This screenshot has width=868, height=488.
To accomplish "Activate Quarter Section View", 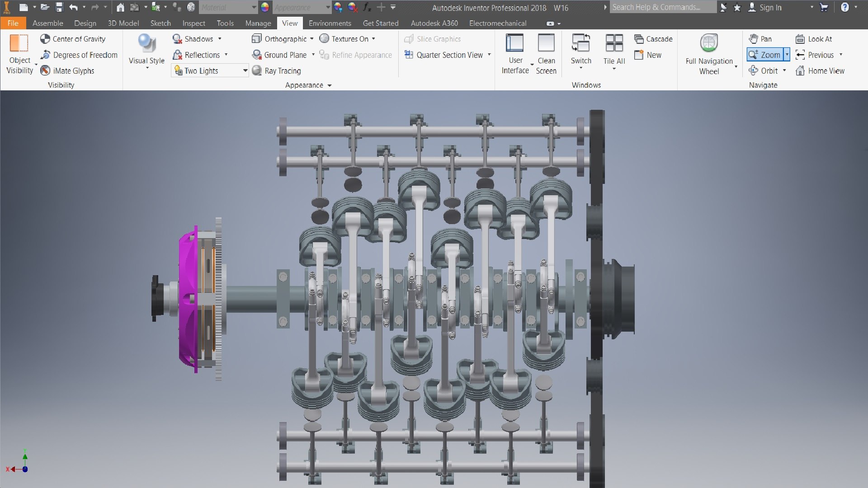I will pyautogui.click(x=443, y=55).
